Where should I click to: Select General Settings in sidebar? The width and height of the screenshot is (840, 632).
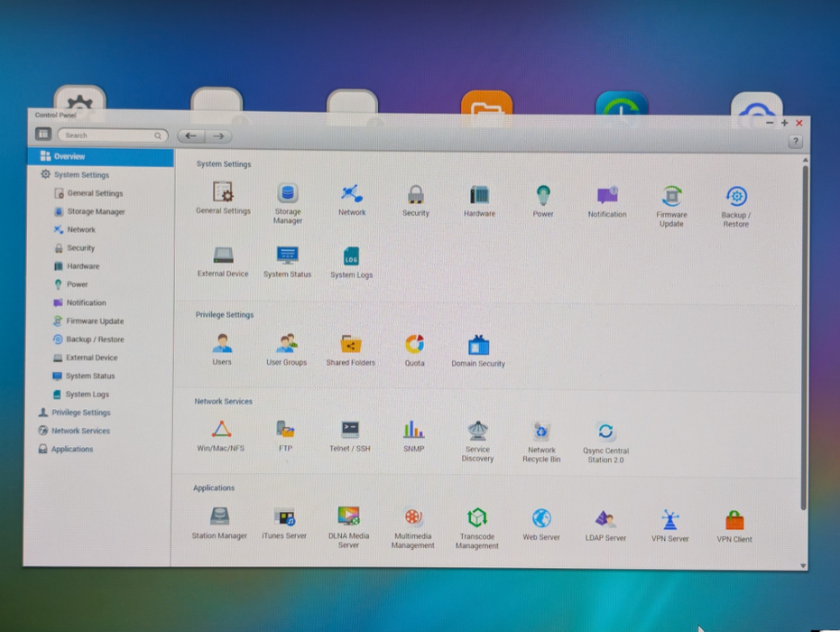click(95, 193)
